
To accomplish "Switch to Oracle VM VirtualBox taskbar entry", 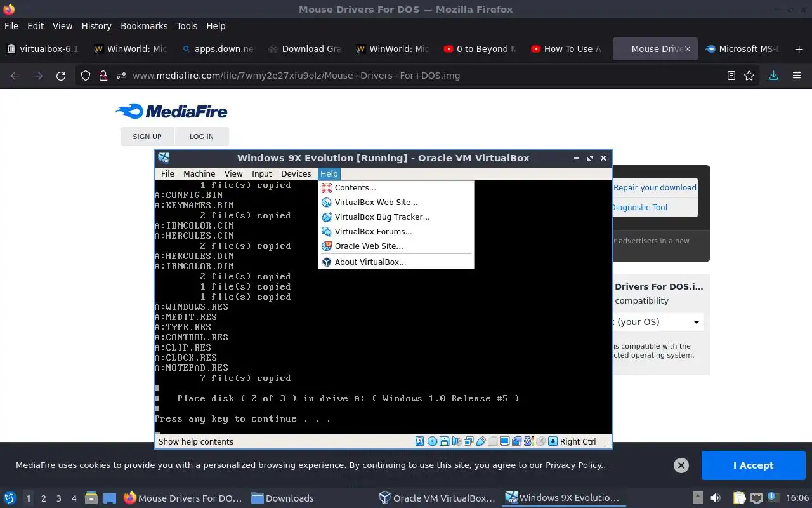I will (438, 498).
